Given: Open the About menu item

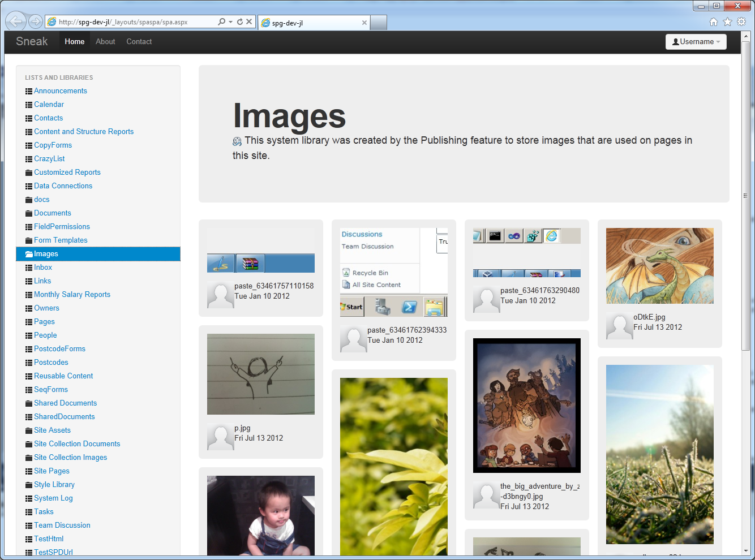Looking at the screenshot, I should 105,42.
